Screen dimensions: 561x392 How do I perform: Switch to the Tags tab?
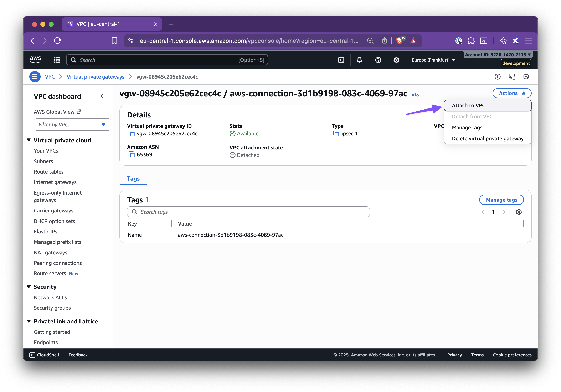coord(133,178)
